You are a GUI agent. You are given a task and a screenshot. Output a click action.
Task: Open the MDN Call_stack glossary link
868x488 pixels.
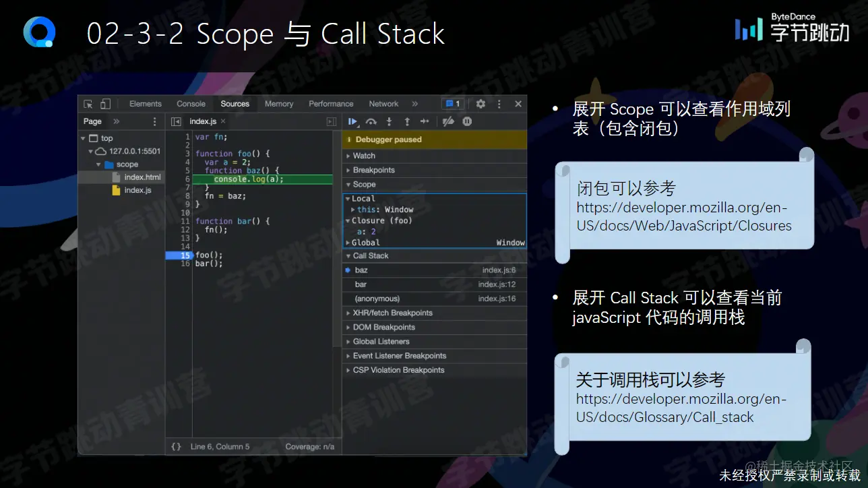[x=681, y=408]
